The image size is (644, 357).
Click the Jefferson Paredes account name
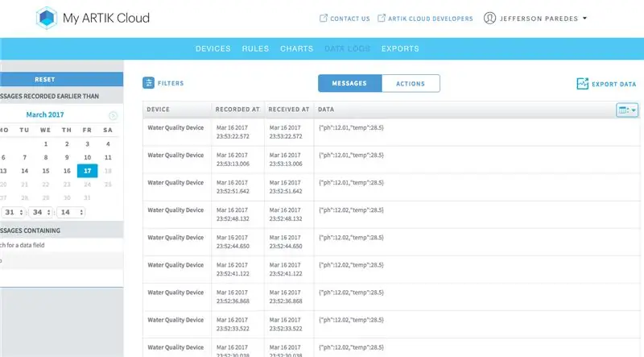539,19
